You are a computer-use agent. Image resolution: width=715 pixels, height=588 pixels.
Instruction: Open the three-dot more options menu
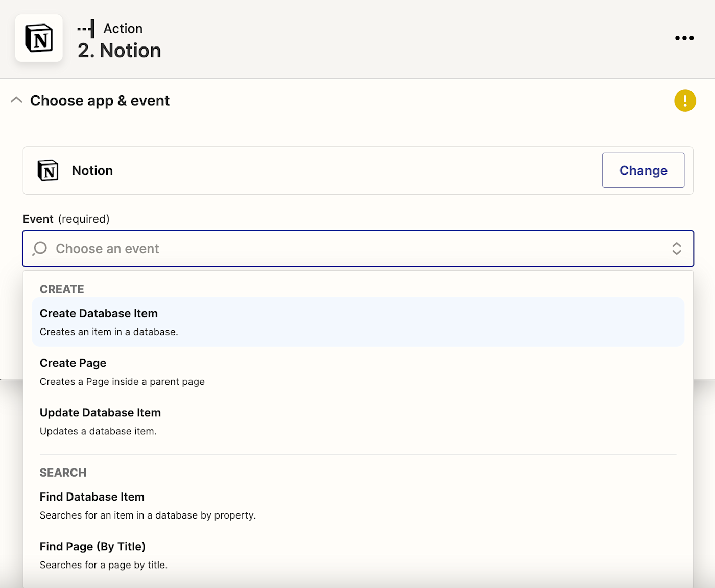click(x=684, y=38)
